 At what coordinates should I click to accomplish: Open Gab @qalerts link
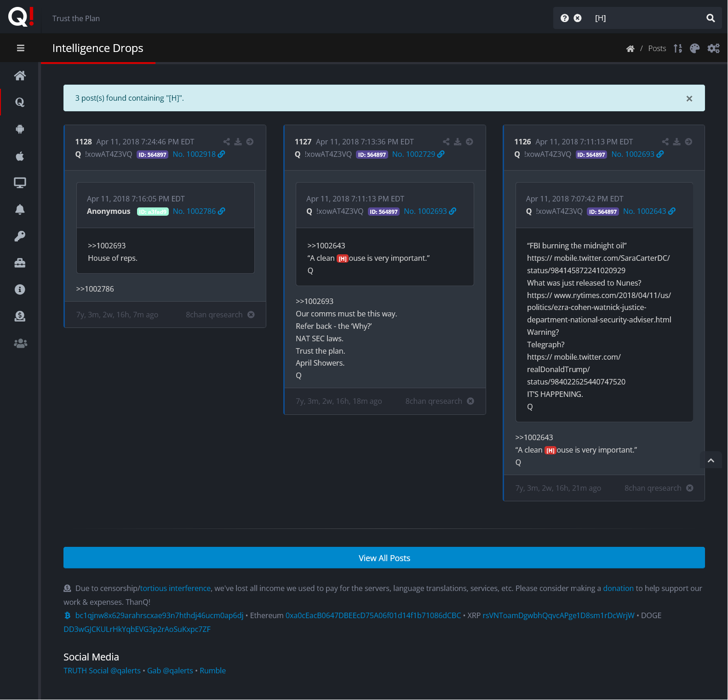pyautogui.click(x=170, y=671)
